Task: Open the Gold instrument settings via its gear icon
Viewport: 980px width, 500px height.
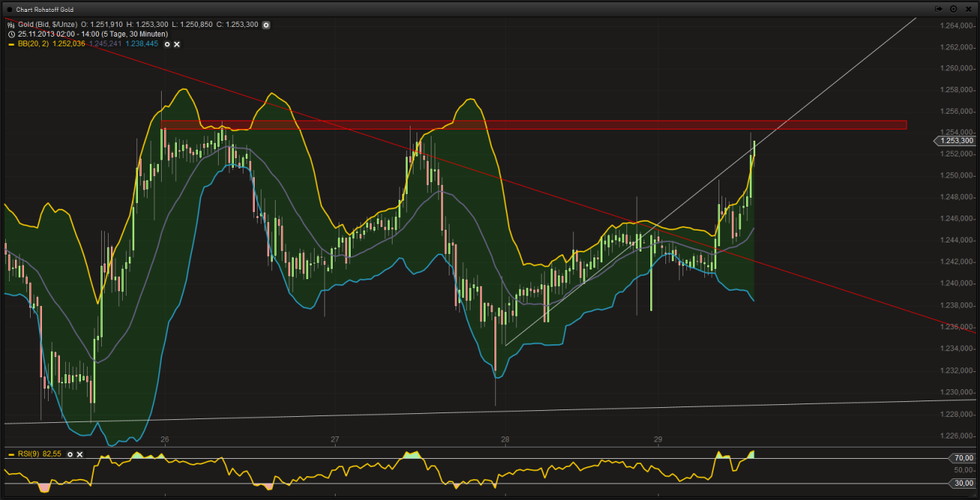Action: 266,25
